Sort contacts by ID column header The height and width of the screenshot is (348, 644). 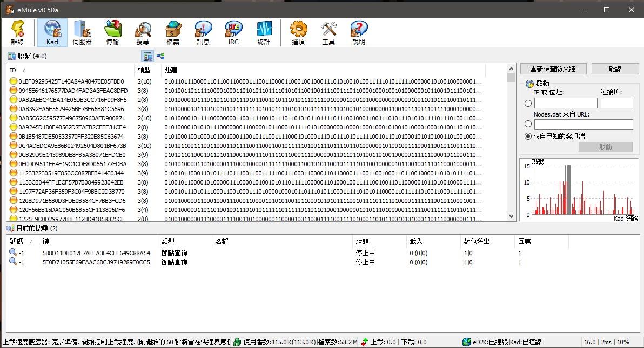pyautogui.click(x=70, y=70)
